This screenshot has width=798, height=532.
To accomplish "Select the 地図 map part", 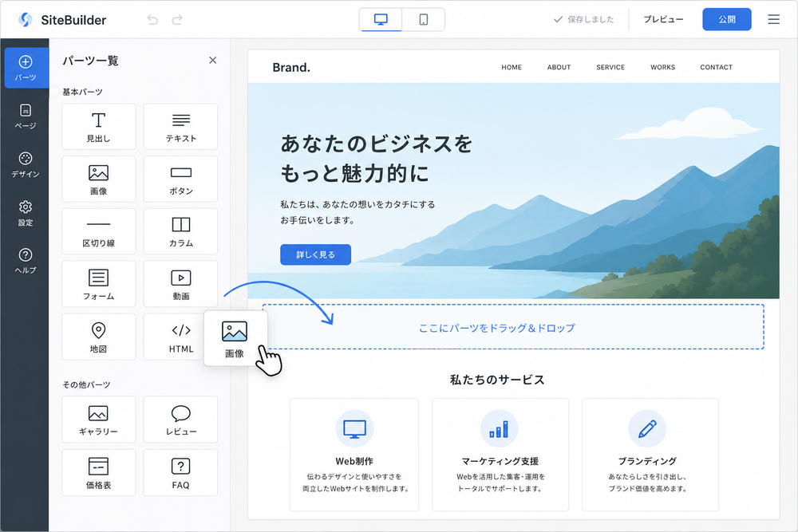I will pos(99,337).
